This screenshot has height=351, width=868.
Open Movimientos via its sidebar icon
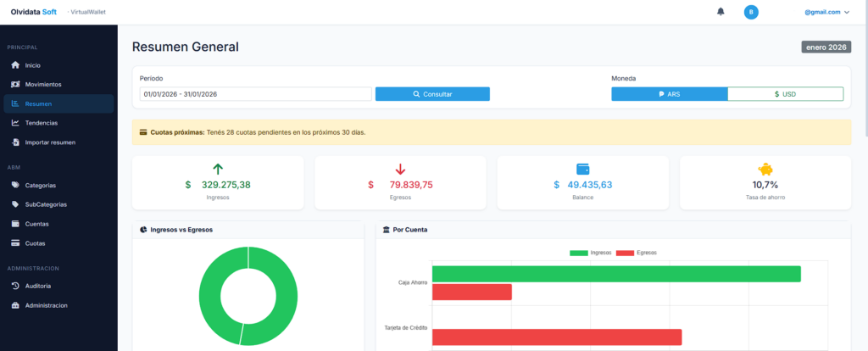click(14, 85)
